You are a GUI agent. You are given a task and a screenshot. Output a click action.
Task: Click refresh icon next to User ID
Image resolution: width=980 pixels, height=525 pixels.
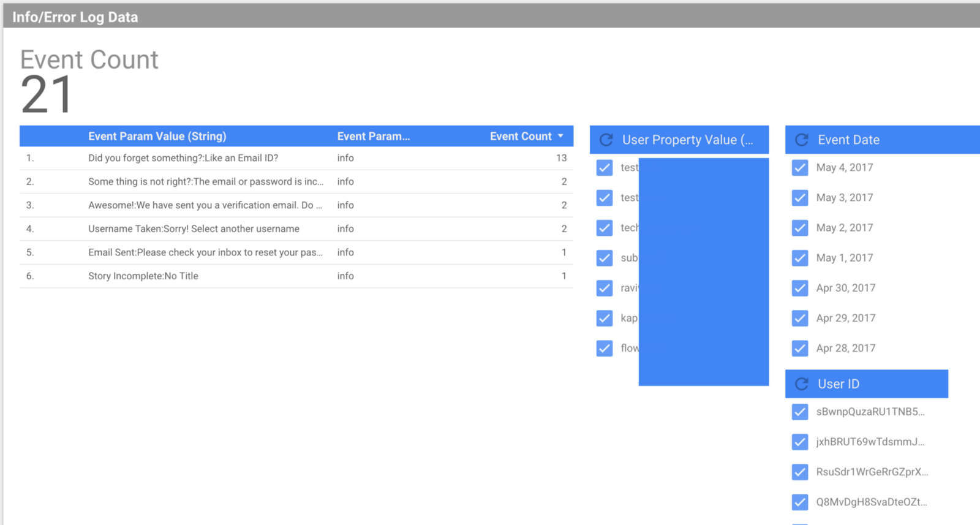801,384
